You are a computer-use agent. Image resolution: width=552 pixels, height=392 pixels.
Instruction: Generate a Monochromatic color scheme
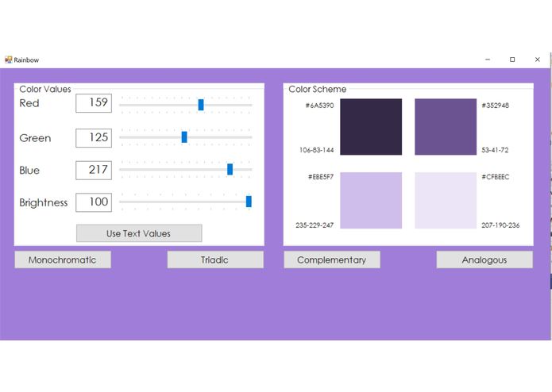pos(63,259)
